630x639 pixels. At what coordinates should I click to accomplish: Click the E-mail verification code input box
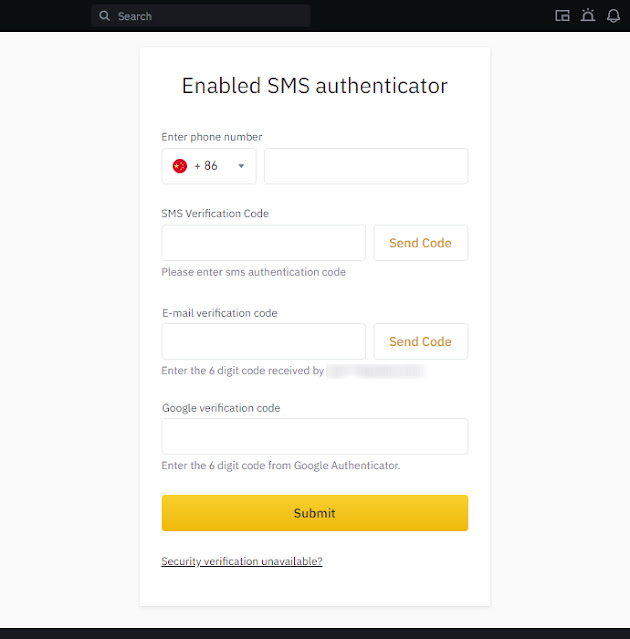coord(264,342)
